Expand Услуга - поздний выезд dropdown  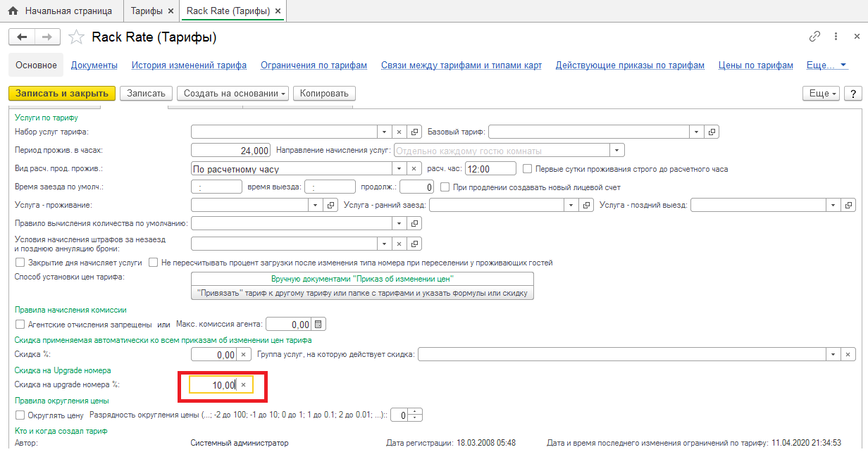[x=833, y=205]
